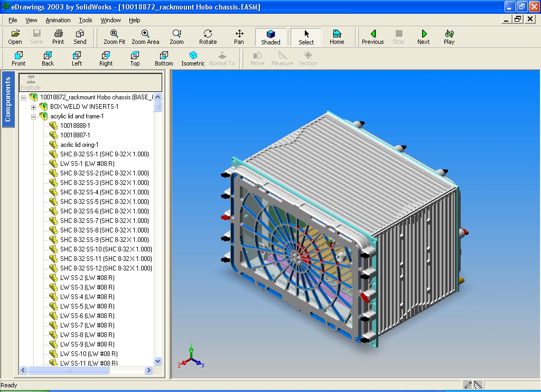The image size is (541, 392).
Task: Switch to Isometric view
Action: [x=193, y=59]
